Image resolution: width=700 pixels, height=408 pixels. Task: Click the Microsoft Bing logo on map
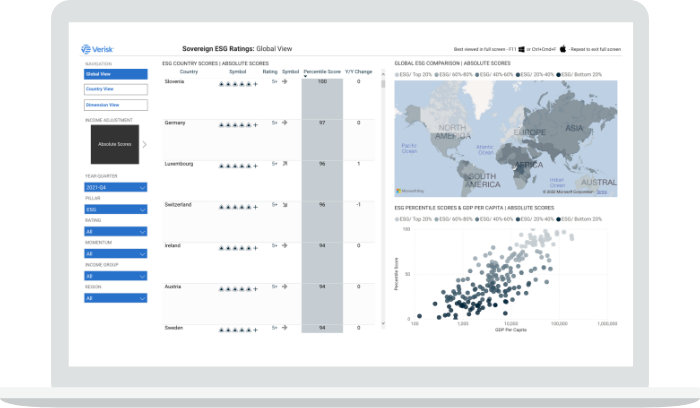click(409, 190)
